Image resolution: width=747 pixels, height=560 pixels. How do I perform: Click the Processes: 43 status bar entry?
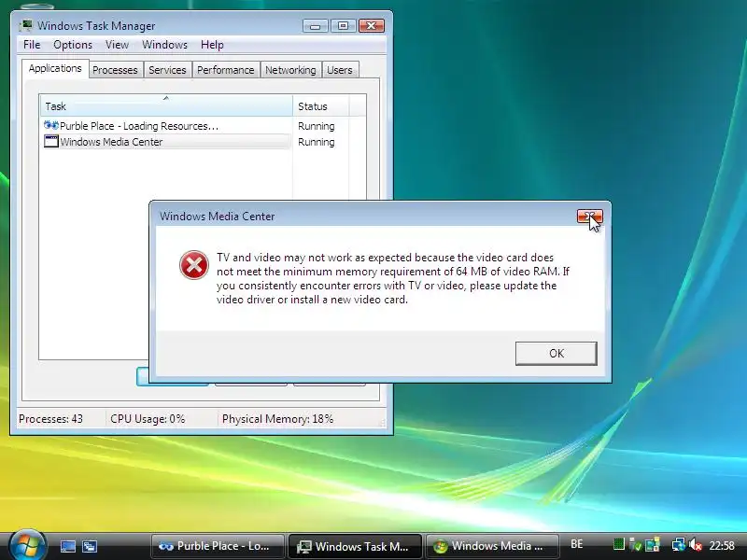51,419
